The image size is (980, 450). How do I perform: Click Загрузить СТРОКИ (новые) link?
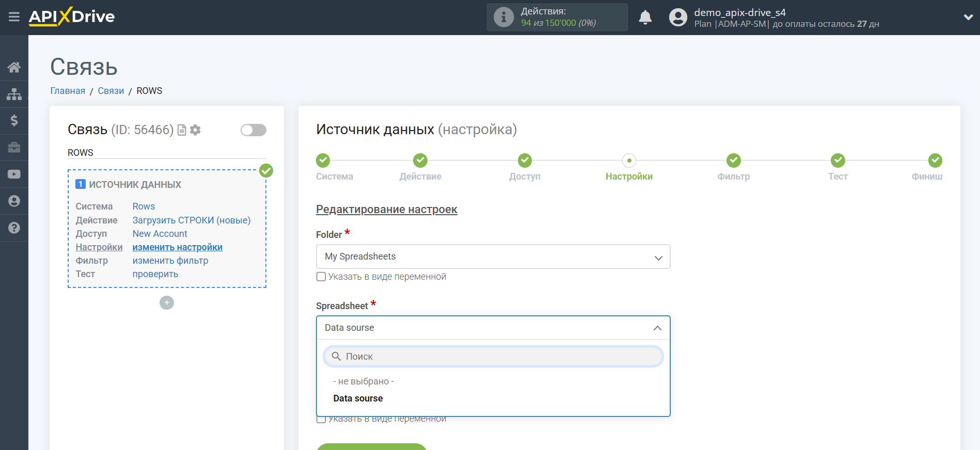pyautogui.click(x=192, y=220)
